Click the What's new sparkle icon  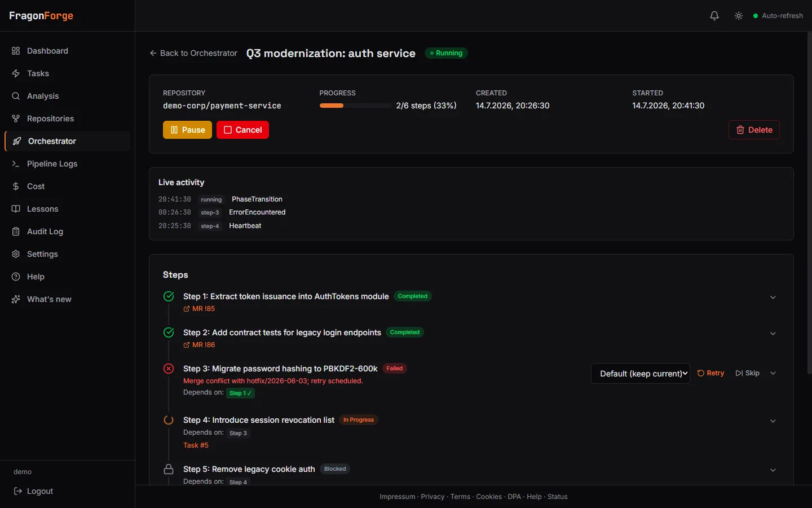pos(16,299)
